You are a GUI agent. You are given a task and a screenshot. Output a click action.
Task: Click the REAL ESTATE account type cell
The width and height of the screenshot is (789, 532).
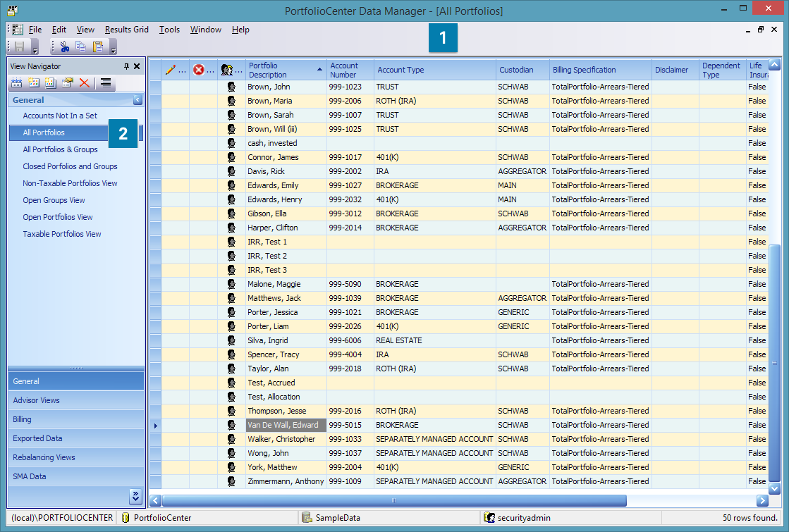tap(435, 340)
